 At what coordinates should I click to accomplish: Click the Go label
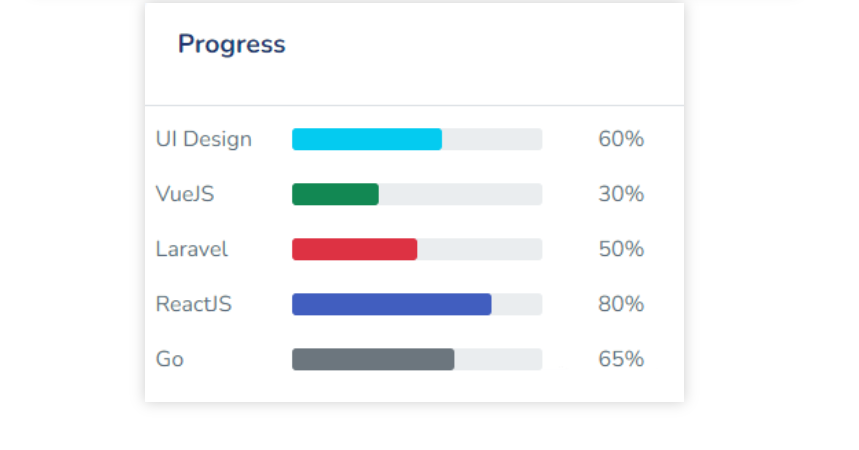170,359
